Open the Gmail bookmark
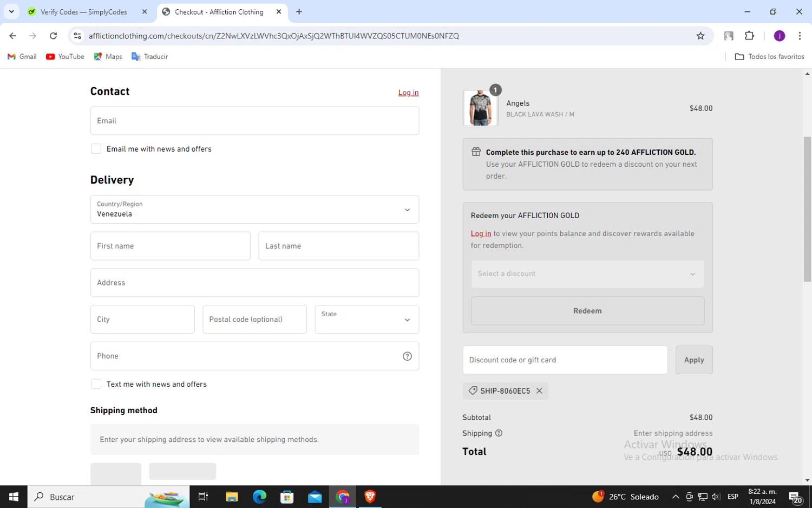This screenshot has height=508, width=812. 22,56
